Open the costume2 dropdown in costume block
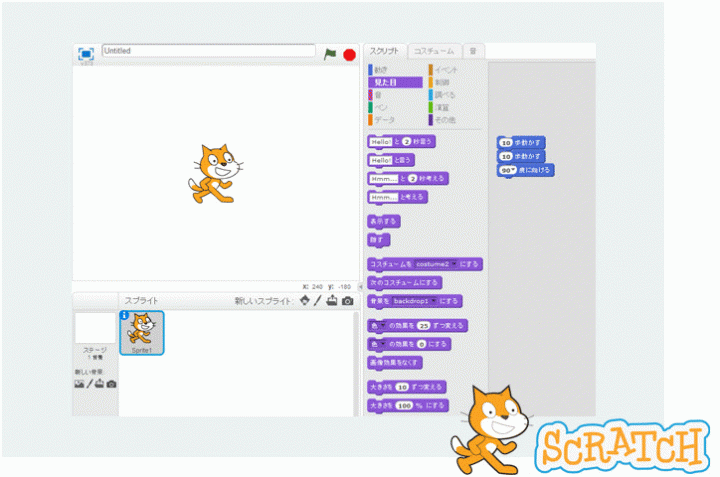This screenshot has width=720, height=477. (x=454, y=264)
